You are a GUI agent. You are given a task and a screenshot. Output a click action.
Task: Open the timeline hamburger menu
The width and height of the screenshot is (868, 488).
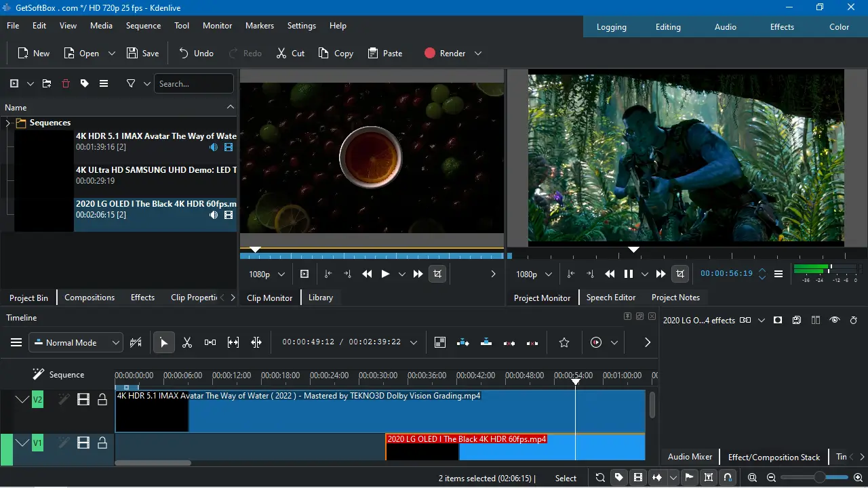coord(16,342)
